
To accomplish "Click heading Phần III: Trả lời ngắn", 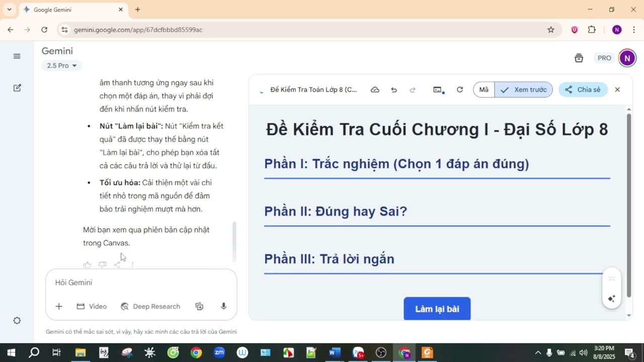I will [x=329, y=259].
